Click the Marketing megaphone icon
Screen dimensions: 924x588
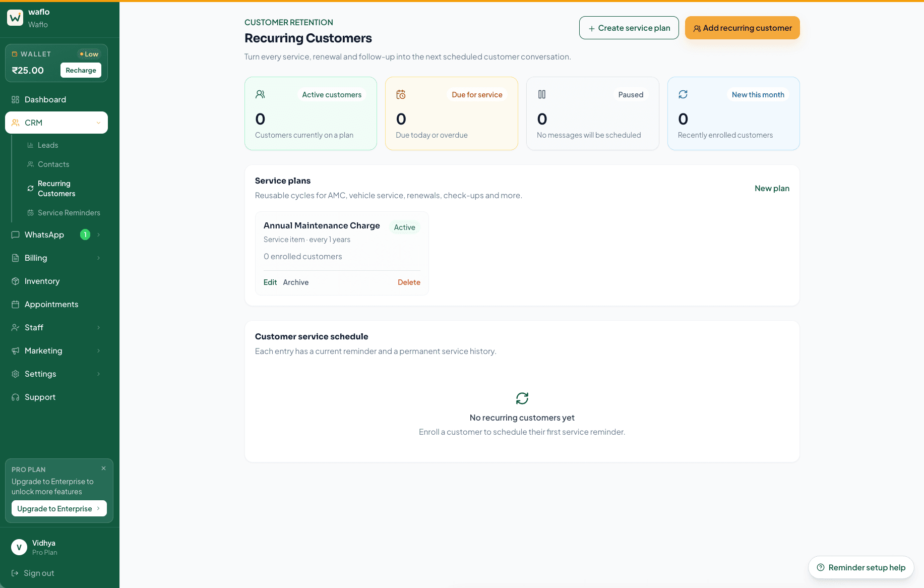[15, 350]
